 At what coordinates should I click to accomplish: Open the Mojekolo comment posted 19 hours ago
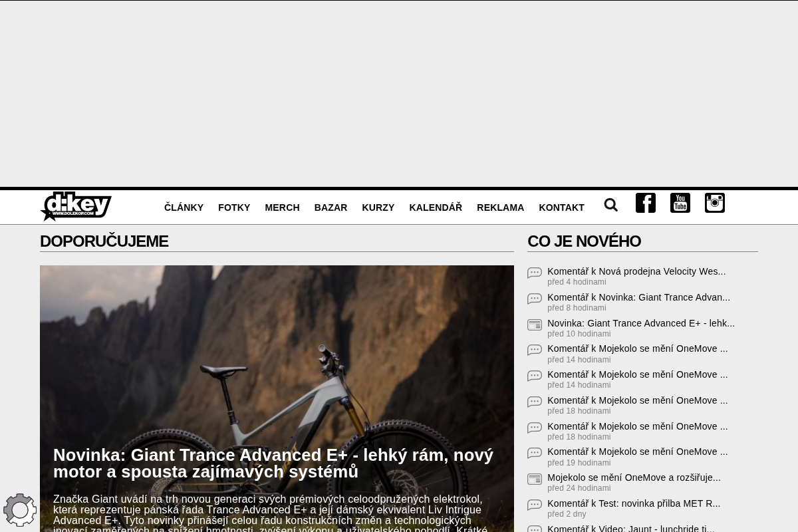coord(638,452)
